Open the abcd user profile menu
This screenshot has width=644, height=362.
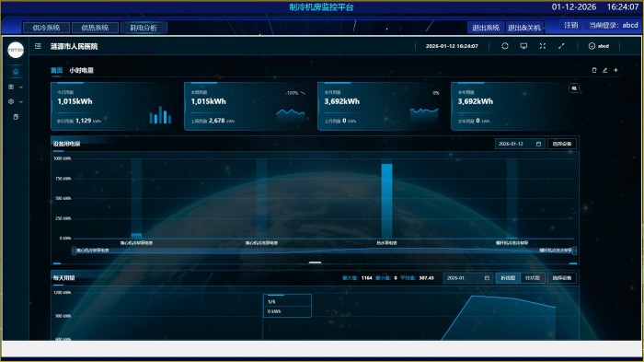click(x=599, y=46)
